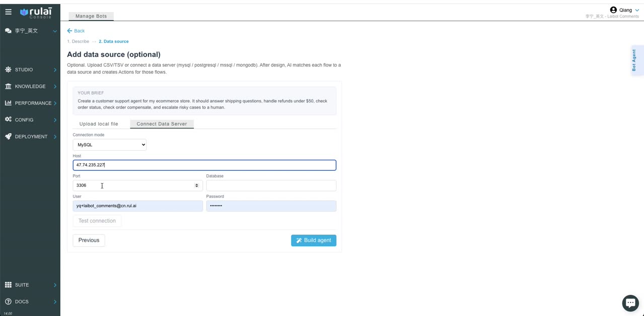This screenshot has height=316, width=644.
Task: Click the DEPLOYMENT label in sidebar
Action: [x=31, y=137]
